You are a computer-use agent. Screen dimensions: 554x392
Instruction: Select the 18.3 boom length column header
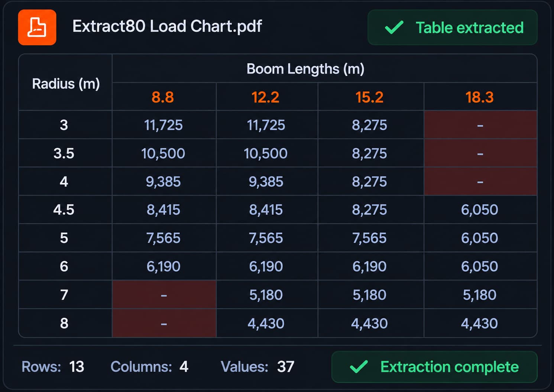[x=480, y=97]
